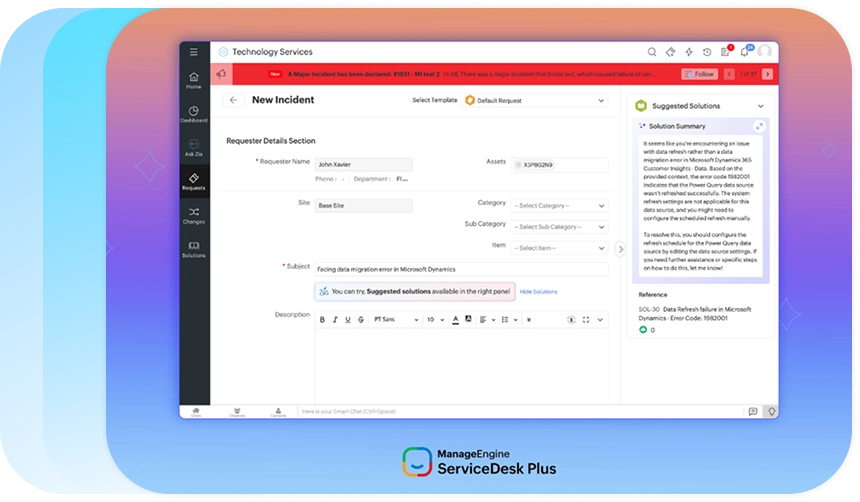
Task: Open the Requests module
Action: pyautogui.click(x=194, y=182)
